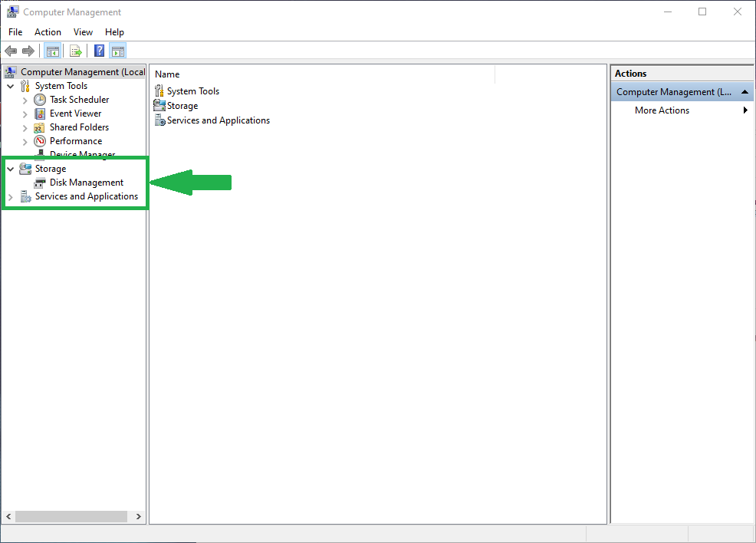Image resolution: width=756 pixels, height=543 pixels.
Task: Collapse the System Tools tree node
Action: [11, 87]
